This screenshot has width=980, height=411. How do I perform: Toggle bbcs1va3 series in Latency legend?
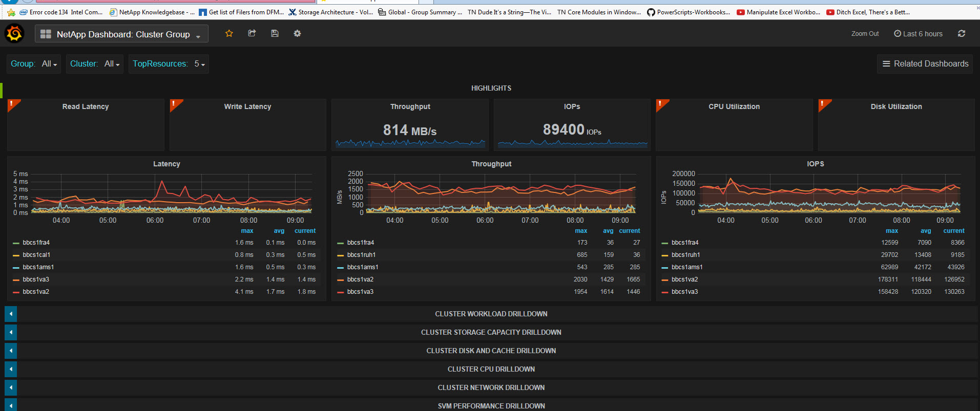[36, 279]
